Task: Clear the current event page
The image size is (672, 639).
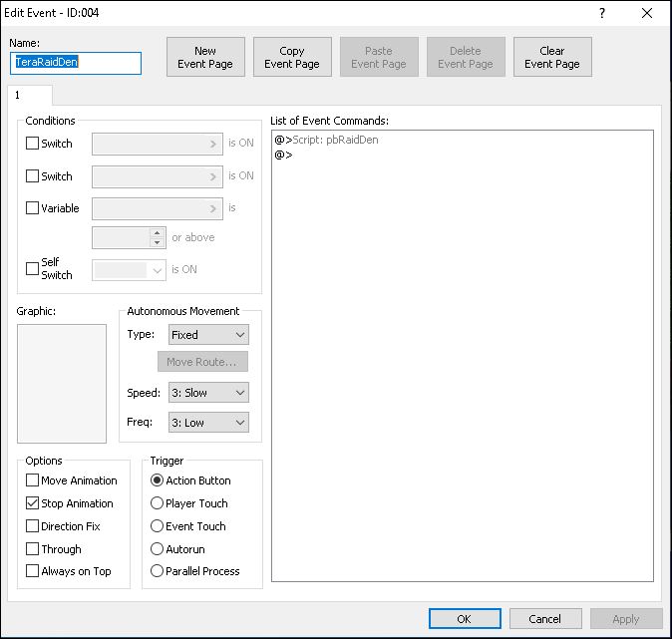Action: pyautogui.click(x=551, y=58)
